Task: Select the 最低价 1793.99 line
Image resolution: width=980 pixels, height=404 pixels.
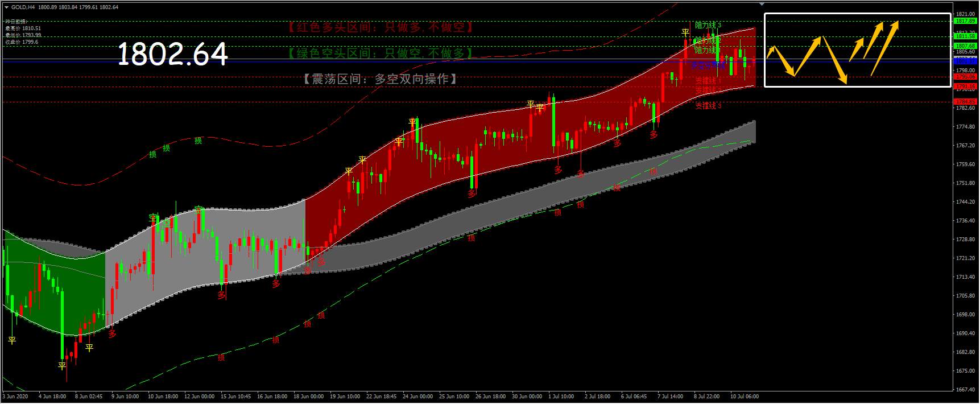Action: (x=23, y=35)
